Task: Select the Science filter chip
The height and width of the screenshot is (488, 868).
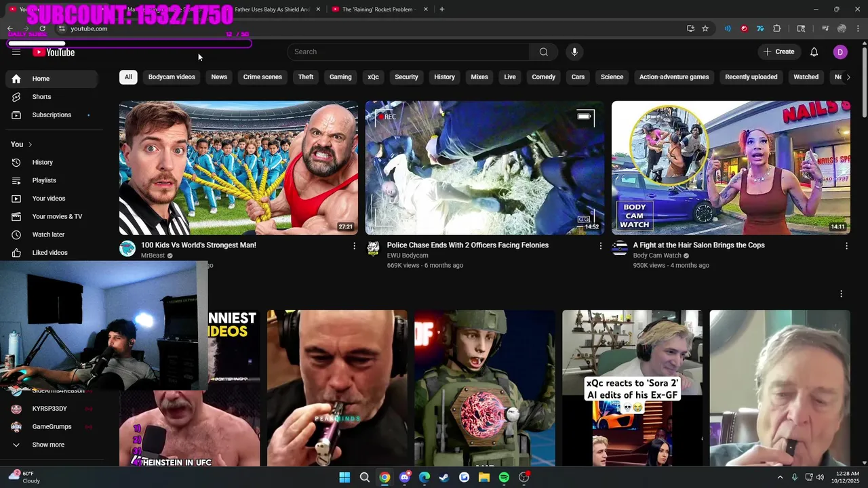Action: [x=612, y=77]
